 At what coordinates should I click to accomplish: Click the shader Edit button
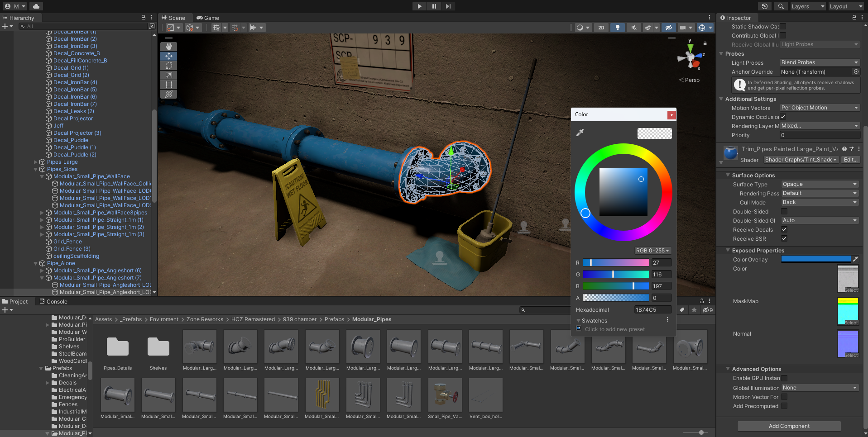coord(850,160)
